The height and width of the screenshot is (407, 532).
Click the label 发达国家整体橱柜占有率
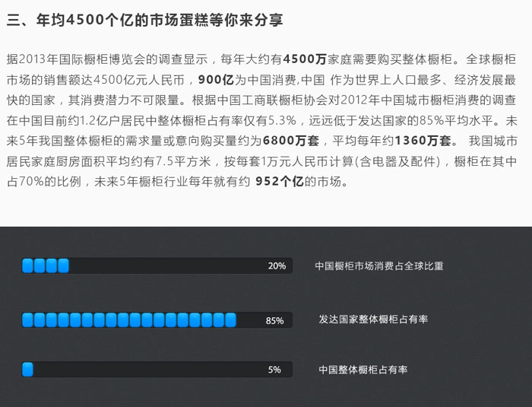coord(373,320)
